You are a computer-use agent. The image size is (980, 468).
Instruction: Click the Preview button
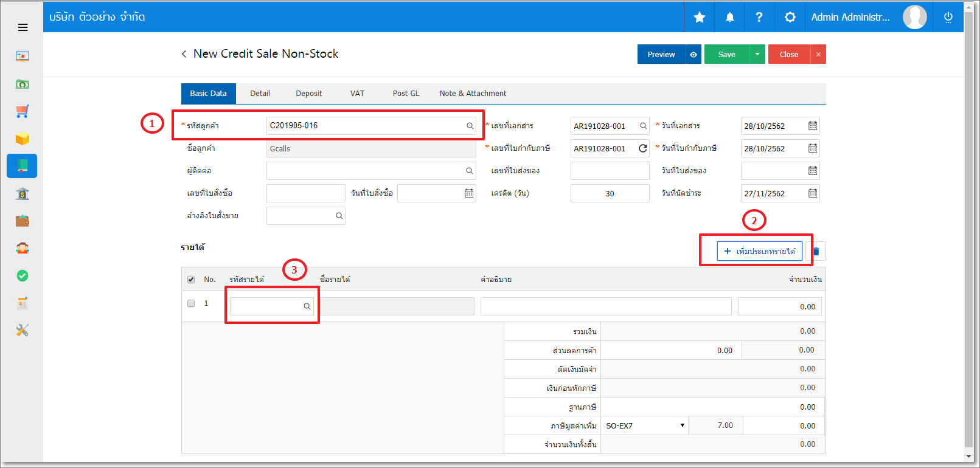pos(661,54)
